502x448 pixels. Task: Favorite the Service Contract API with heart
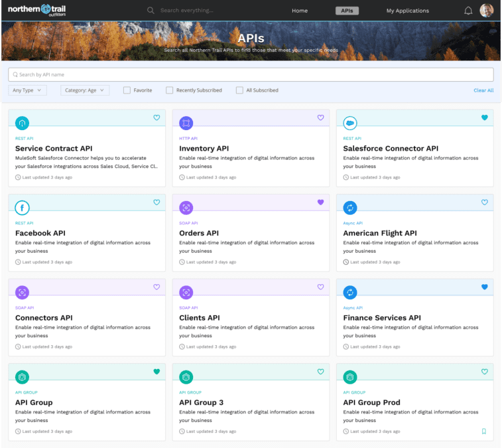click(x=157, y=117)
